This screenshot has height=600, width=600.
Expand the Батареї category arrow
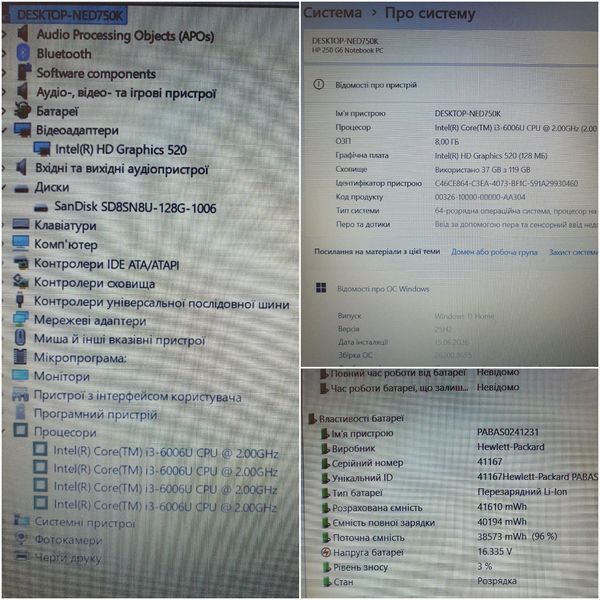click(x=5, y=111)
